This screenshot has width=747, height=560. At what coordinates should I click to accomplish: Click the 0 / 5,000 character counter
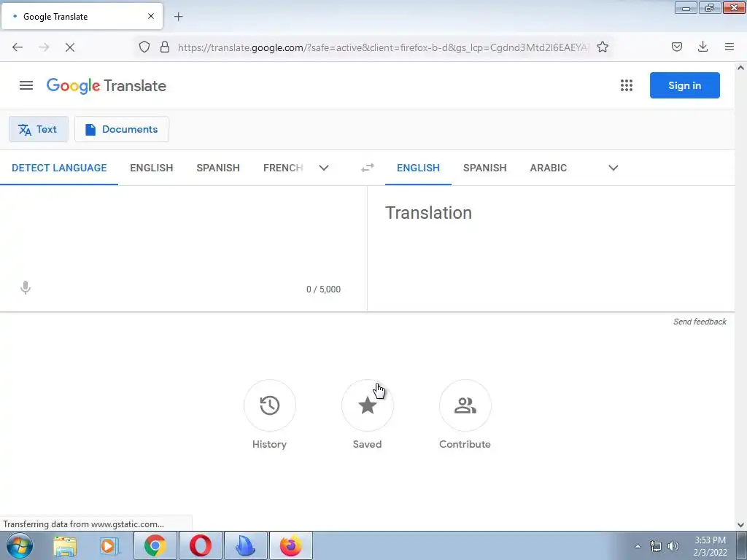(x=323, y=289)
